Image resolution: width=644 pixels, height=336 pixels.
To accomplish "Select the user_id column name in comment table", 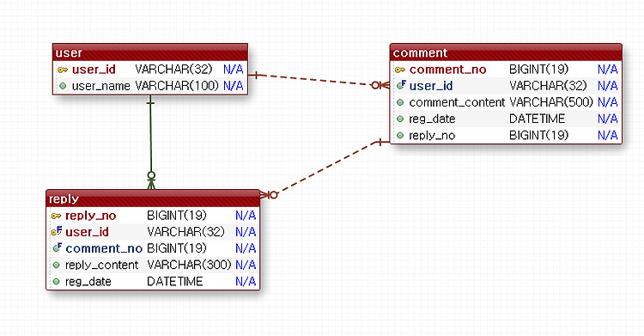I will [x=431, y=86].
